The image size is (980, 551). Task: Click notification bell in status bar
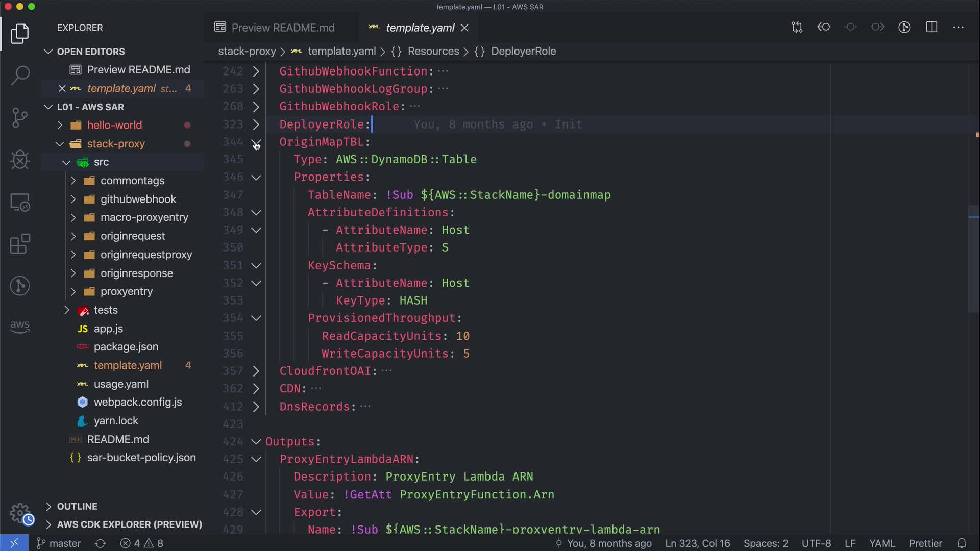coord(962,543)
